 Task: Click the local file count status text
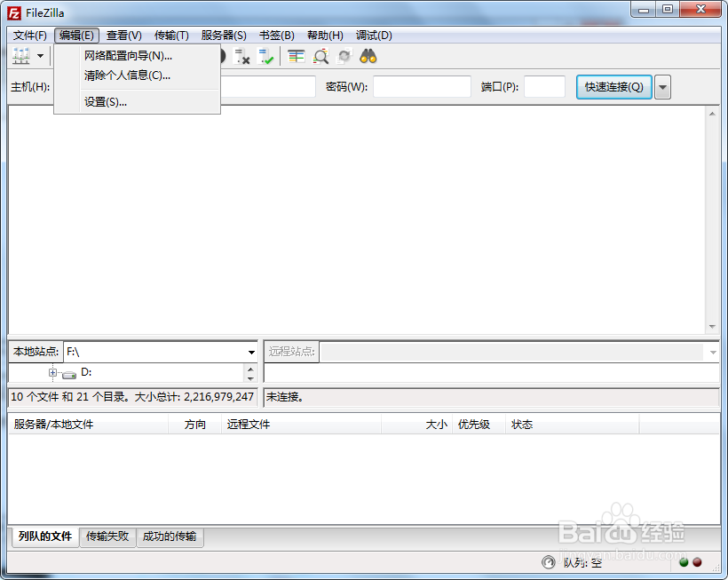point(132,396)
